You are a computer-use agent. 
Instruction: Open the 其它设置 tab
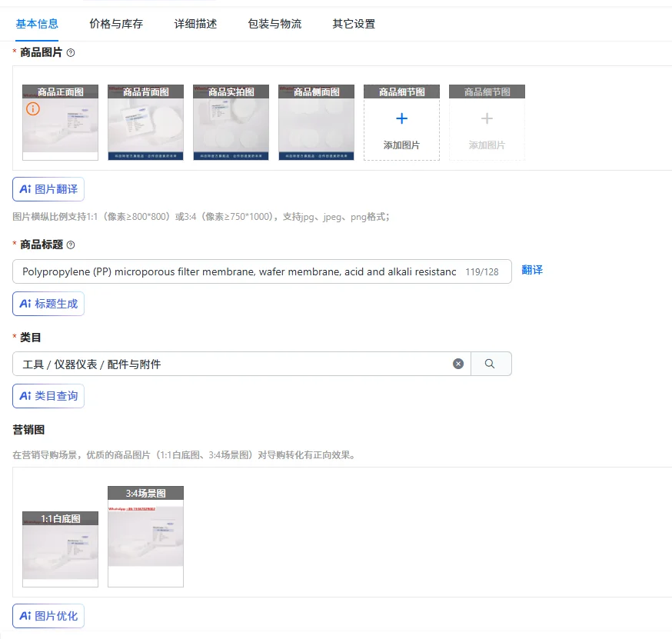(x=354, y=24)
